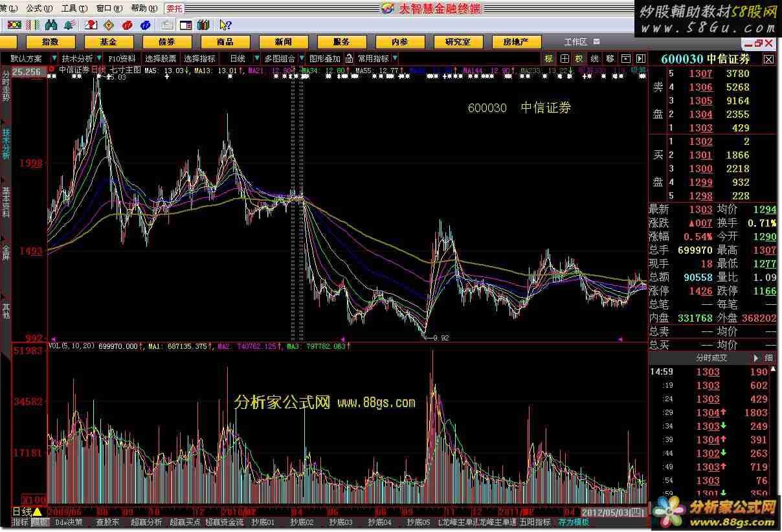Click the 商品 category button
The image size is (782, 532).
click(x=225, y=42)
